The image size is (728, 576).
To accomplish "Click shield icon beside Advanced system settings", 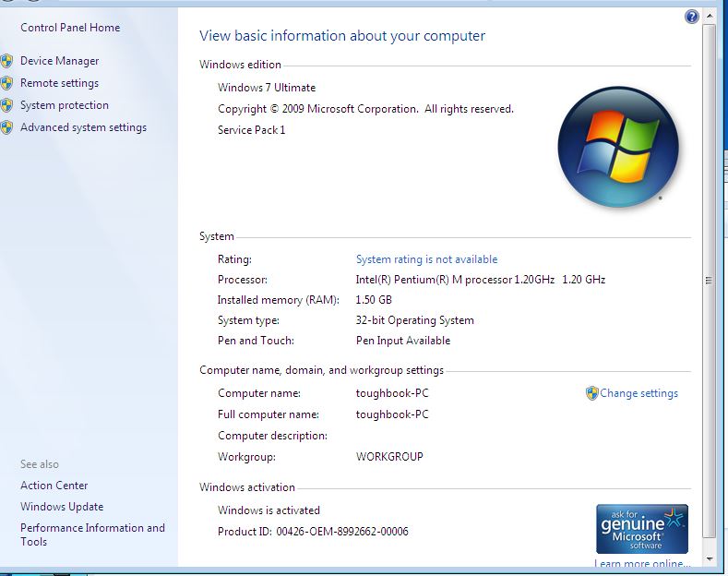I will click(x=6, y=127).
